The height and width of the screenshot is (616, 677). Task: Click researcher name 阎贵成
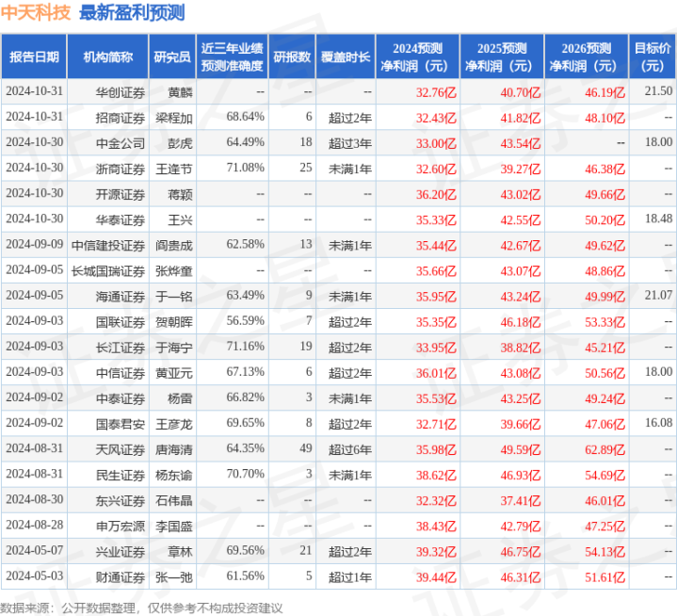tap(174, 245)
